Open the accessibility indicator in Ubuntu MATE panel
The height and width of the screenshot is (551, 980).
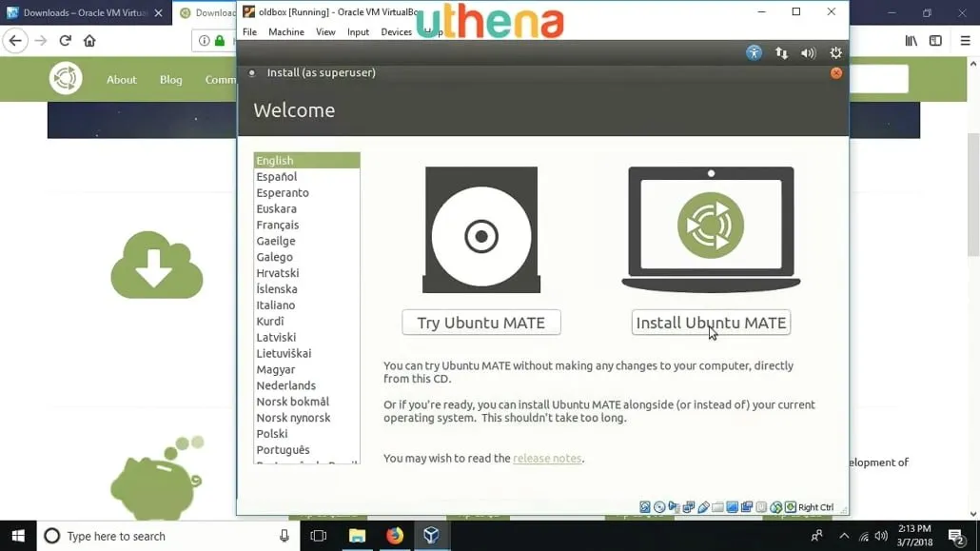point(754,53)
